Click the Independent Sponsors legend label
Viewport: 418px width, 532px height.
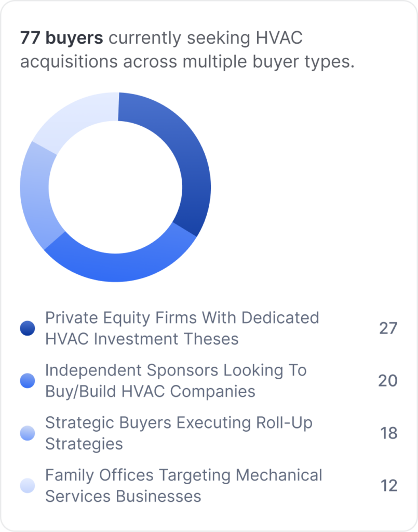176,381
